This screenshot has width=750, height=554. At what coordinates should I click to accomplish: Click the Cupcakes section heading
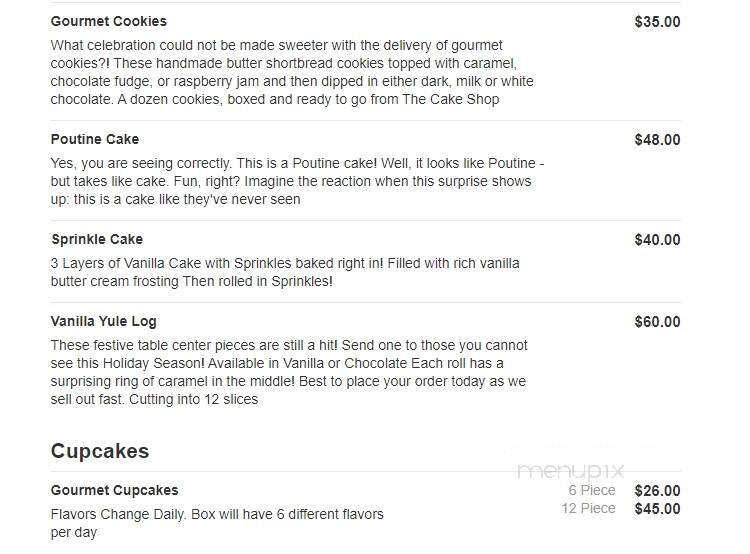100,451
